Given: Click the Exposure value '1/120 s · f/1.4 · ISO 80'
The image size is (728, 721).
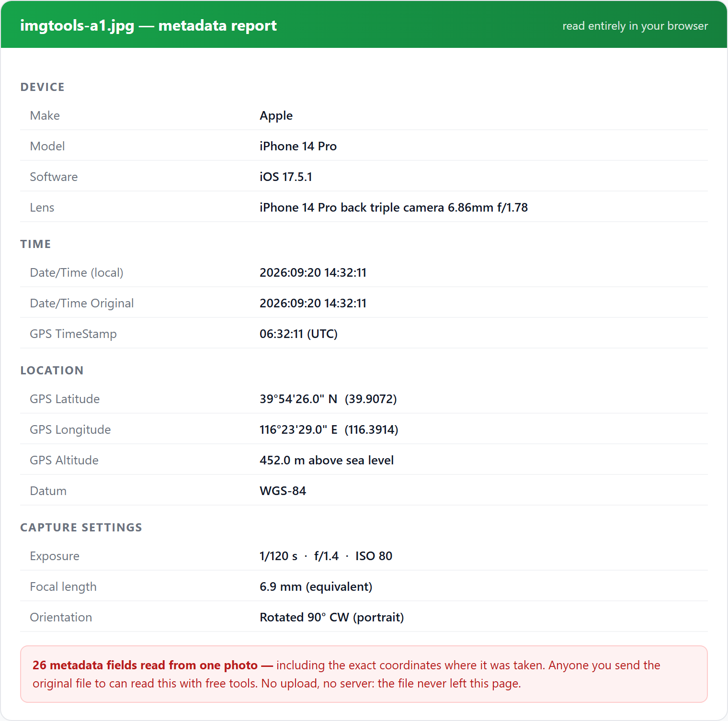Looking at the screenshot, I should 326,556.
